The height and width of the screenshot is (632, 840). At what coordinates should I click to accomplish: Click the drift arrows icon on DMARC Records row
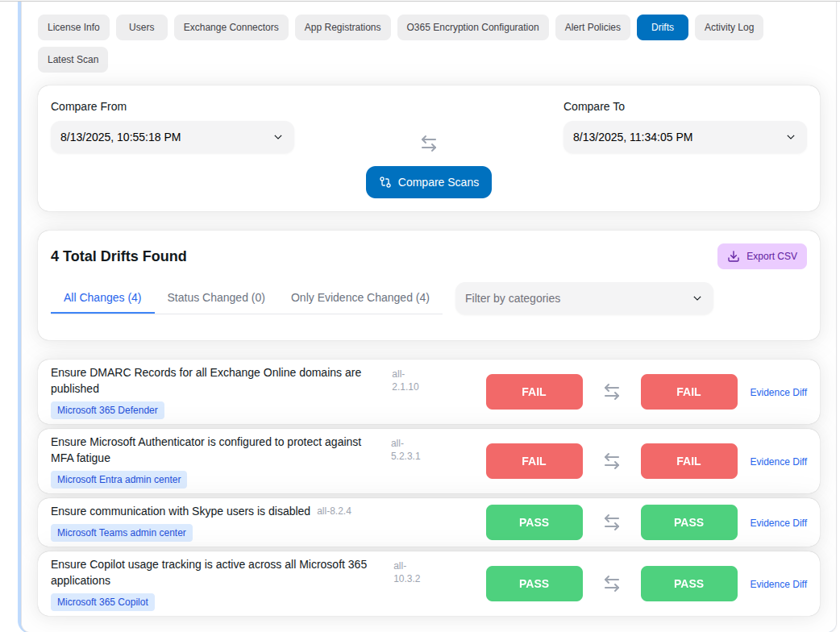[x=612, y=392]
